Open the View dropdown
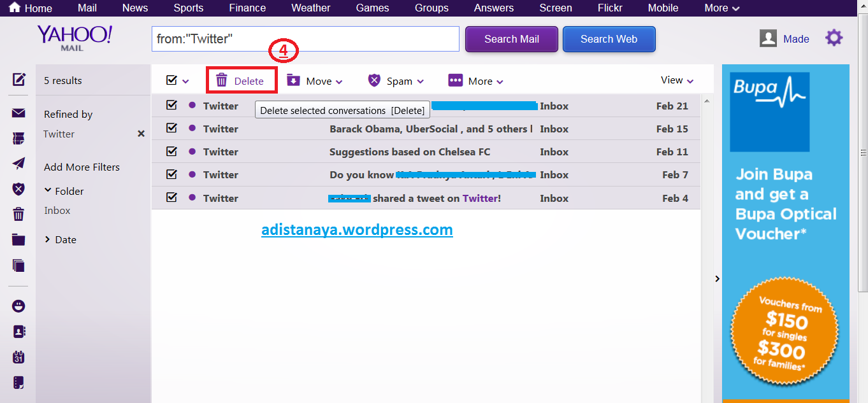This screenshot has height=403, width=868. pos(677,80)
